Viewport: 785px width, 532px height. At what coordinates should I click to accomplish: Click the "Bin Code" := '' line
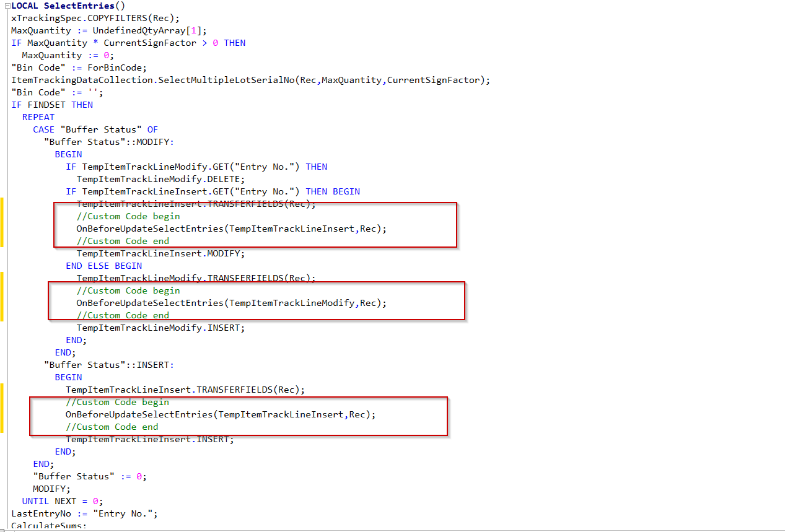pyautogui.click(x=58, y=92)
